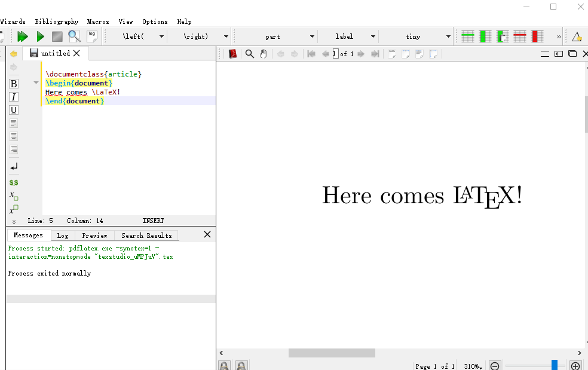Click the align center icon in sidebar

click(x=14, y=136)
